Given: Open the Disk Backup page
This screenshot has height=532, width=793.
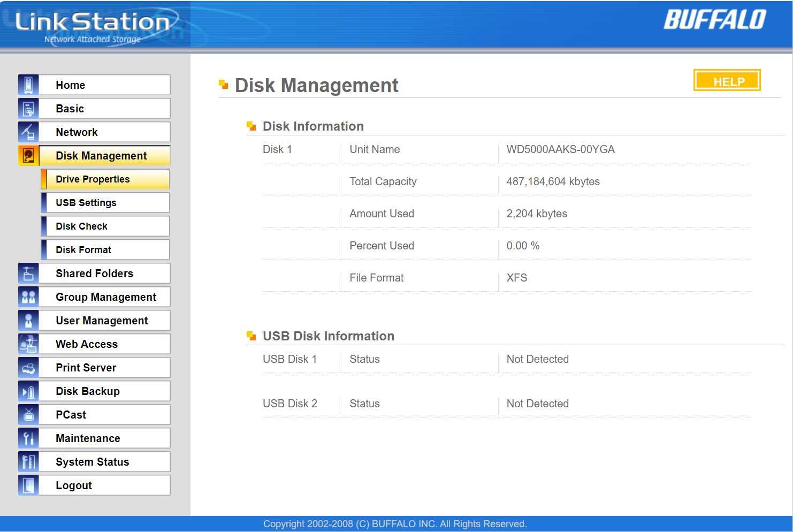Looking at the screenshot, I should [105, 391].
